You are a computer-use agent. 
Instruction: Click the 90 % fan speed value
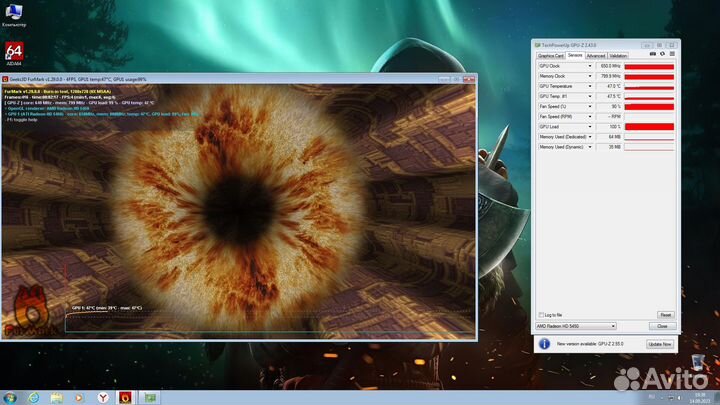point(616,107)
